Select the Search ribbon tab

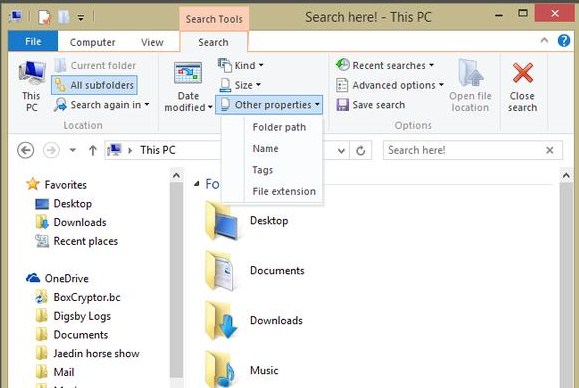pyautogui.click(x=213, y=42)
